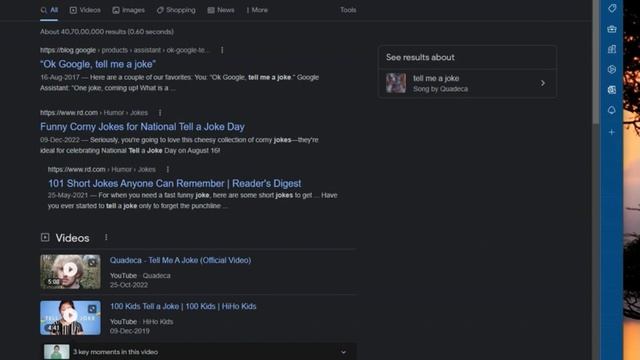This screenshot has height=360, width=640.
Task: Open three-dot menu beside blog.google result
Action: pyautogui.click(x=222, y=50)
